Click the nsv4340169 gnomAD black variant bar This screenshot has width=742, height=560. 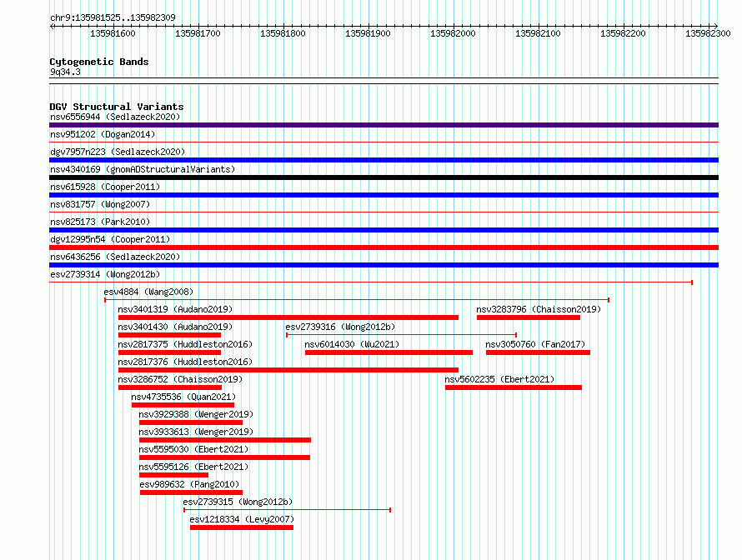tap(384, 177)
